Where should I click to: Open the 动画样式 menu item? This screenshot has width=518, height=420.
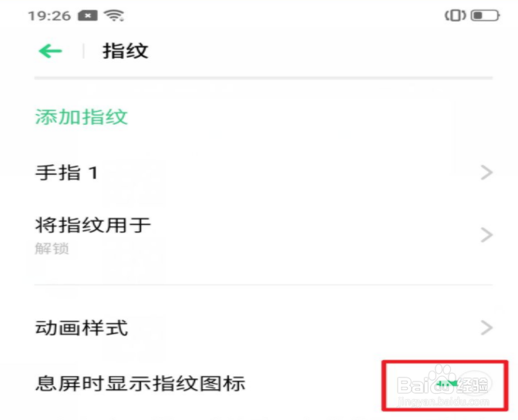pyautogui.click(x=264, y=328)
